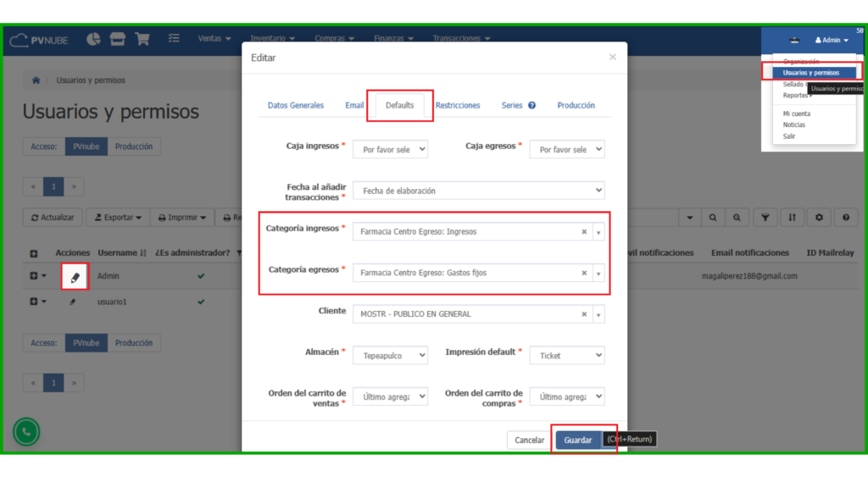
Task: Switch to the Restricciones tab
Action: pos(458,106)
